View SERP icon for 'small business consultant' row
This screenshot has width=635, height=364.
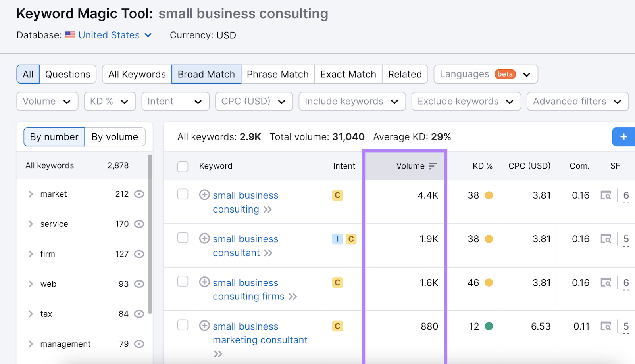606,239
